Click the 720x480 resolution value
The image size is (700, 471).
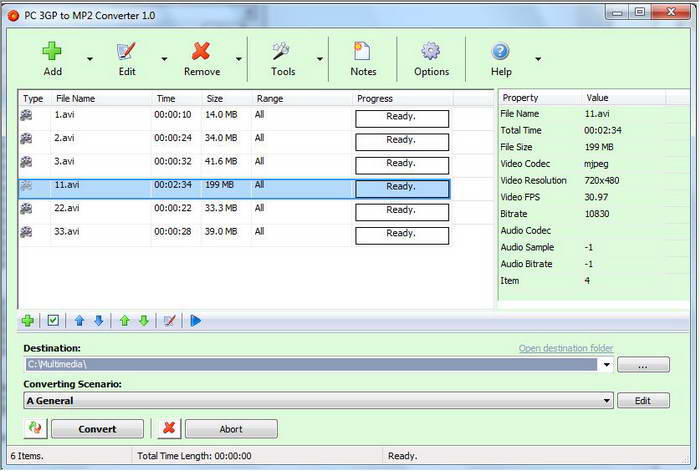click(x=602, y=180)
